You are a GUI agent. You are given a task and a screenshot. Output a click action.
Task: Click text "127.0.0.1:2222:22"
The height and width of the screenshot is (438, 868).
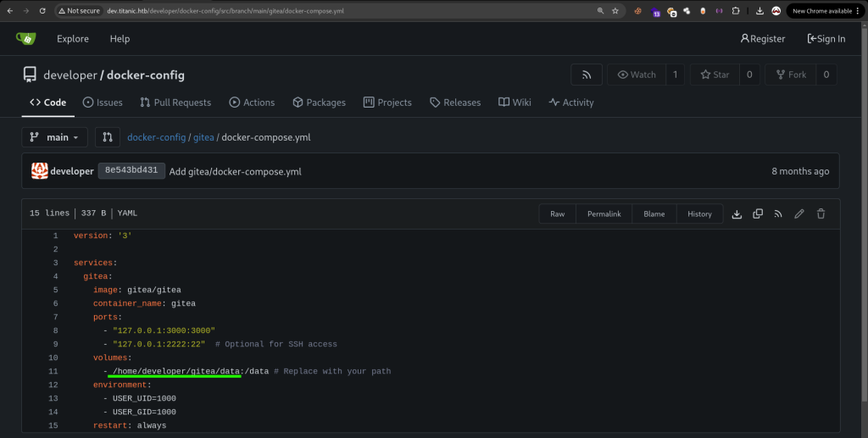pyautogui.click(x=159, y=344)
